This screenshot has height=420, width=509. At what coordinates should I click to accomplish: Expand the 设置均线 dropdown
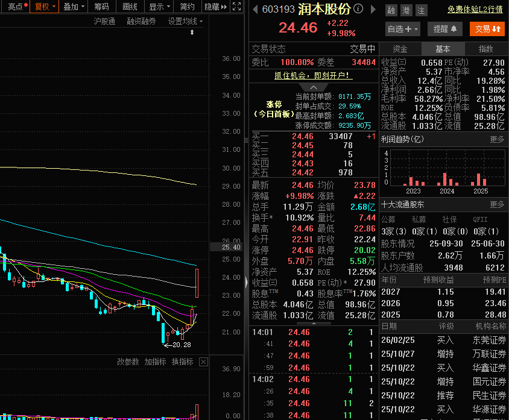185,21
